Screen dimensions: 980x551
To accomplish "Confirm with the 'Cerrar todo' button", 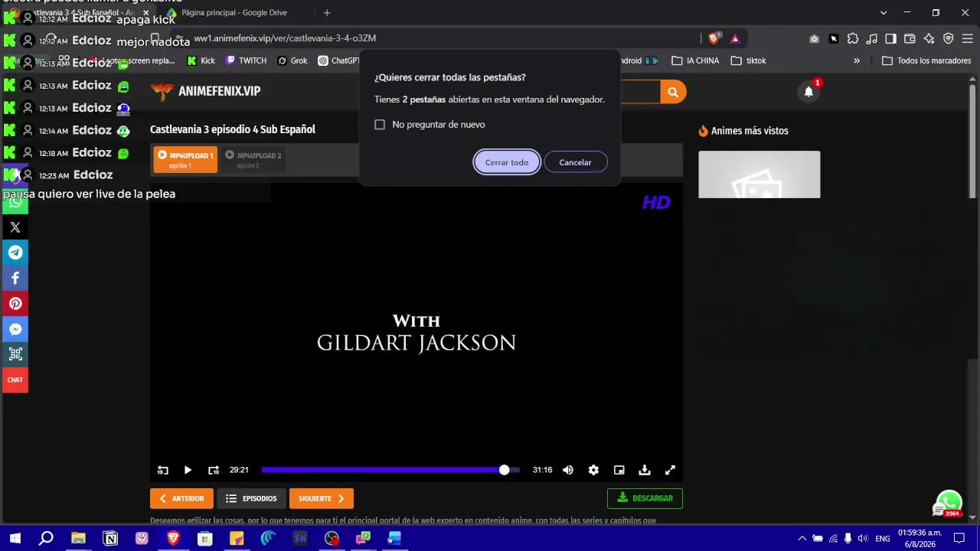I will pos(507,162).
